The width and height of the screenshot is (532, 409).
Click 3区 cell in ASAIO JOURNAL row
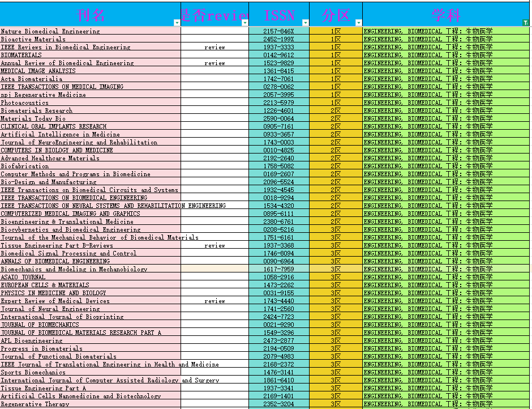tap(336, 277)
